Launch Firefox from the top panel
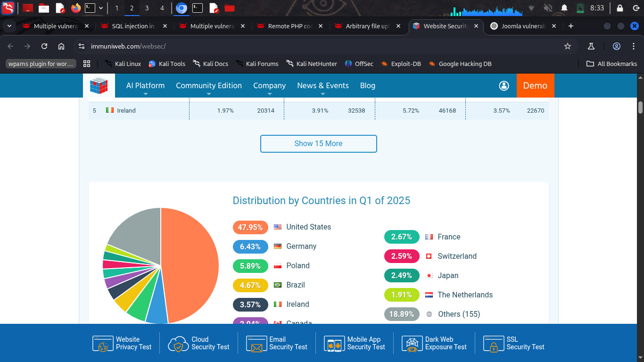The image size is (644, 362). pyautogui.click(x=75, y=8)
